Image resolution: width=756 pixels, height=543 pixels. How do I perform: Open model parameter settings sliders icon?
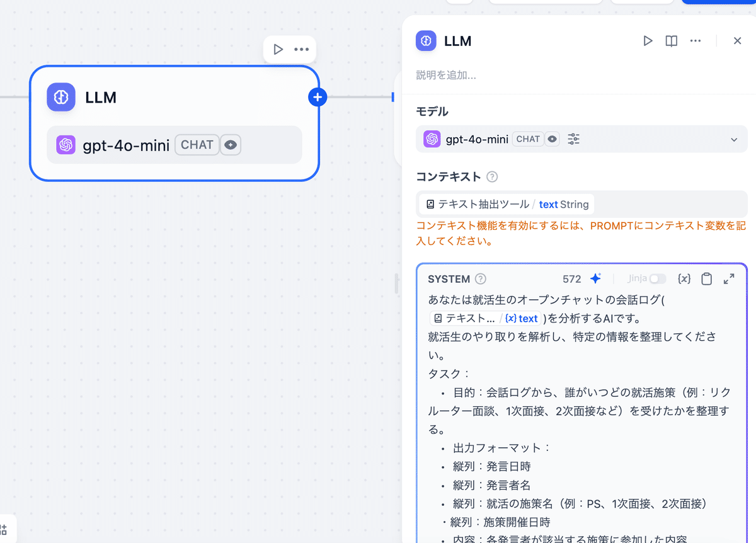573,139
